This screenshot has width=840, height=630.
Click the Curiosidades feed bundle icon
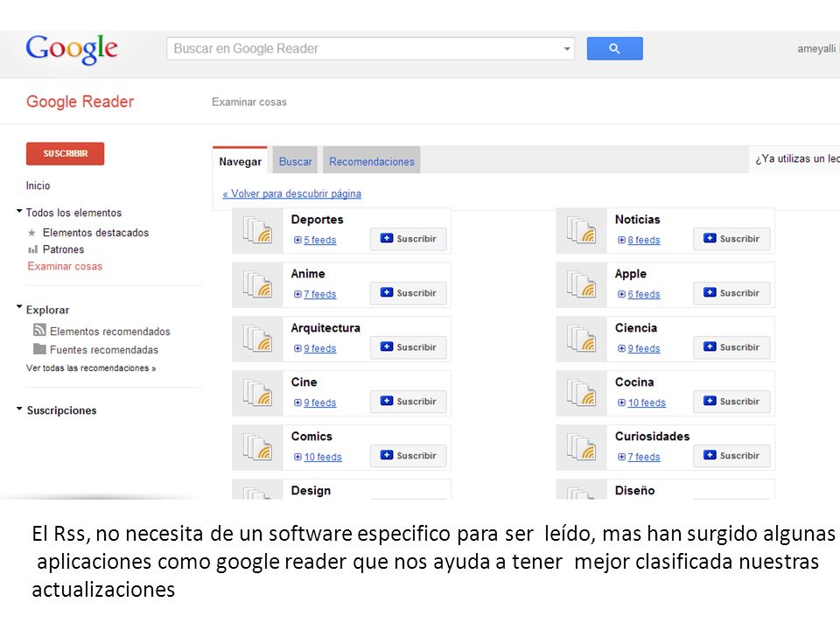click(581, 447)
